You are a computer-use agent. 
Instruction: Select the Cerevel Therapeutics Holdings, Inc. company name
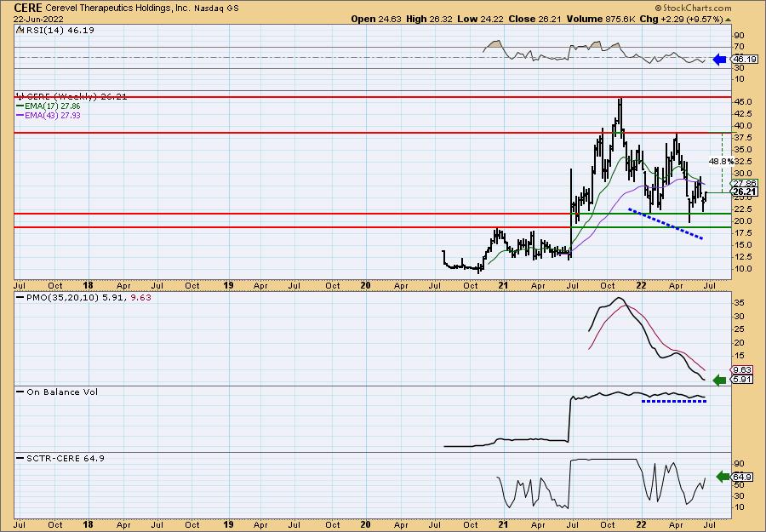click(x=117, y=9)
